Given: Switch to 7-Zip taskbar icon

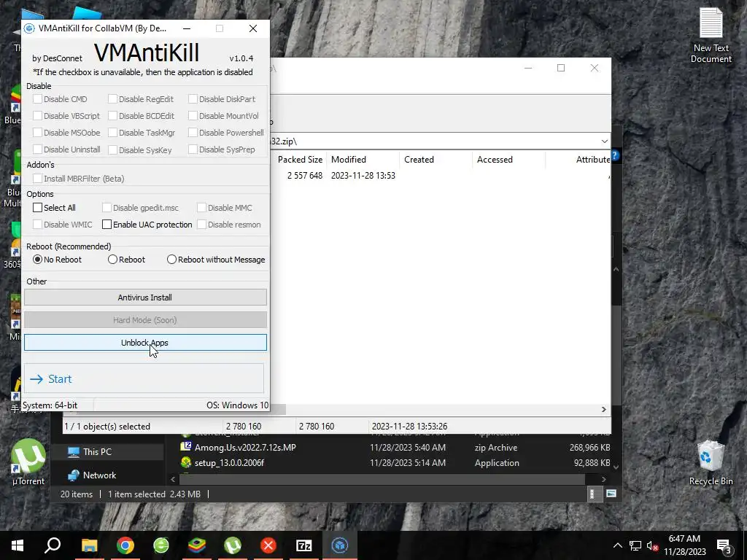Looking at the screenshot, I should click(304, 545).
